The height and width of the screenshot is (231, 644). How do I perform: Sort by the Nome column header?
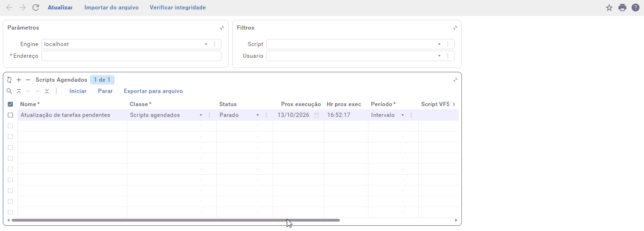[x=28, y=104]
